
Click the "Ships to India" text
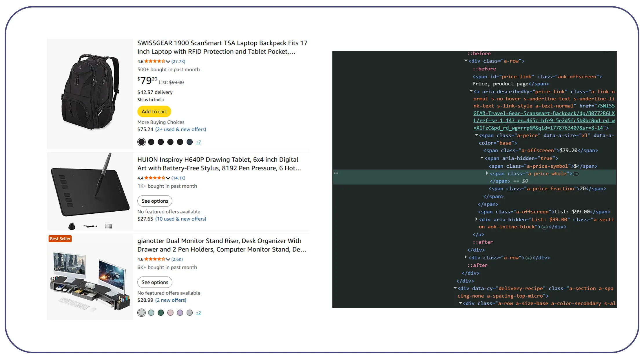coord(150,100)
